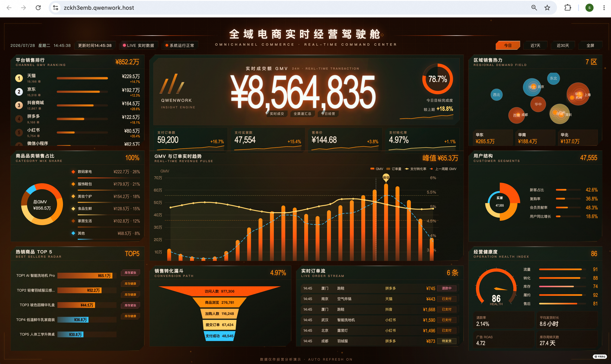The height and width of the screenshot is (364, 611).
Task: Click rank 4 badge for 拼多多
Action: (19, 119)
